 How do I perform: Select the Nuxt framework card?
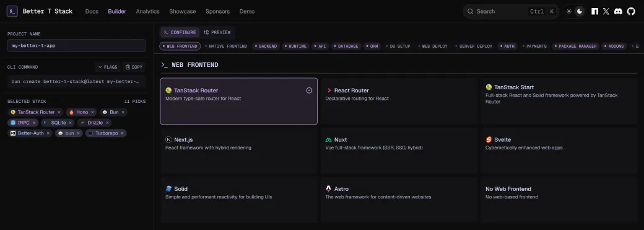[399, 151]
